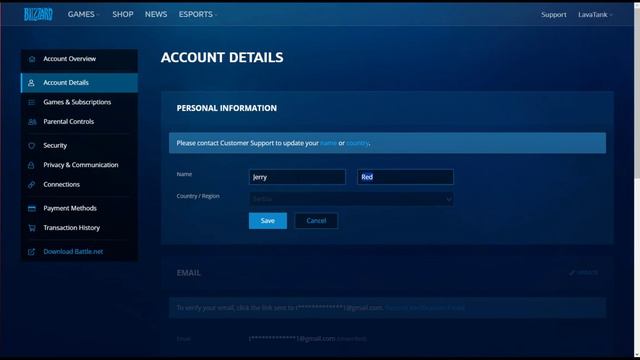Go to NEWS in top navigation

[x=156, y=14]
